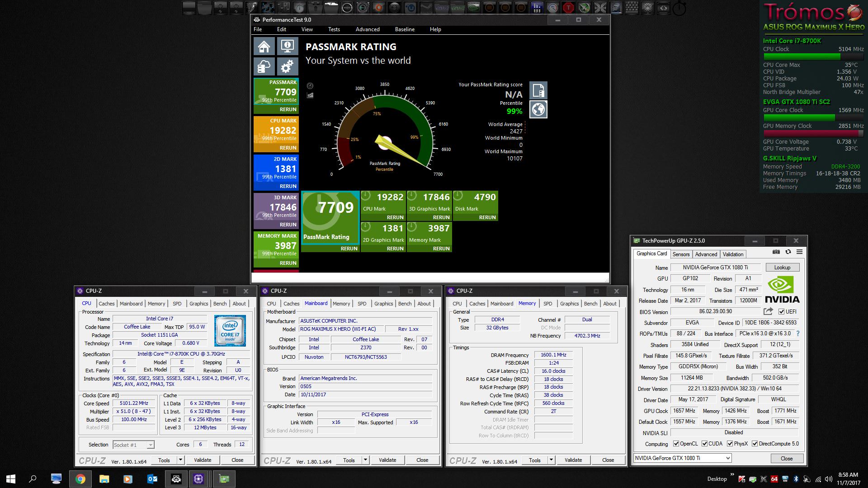868x488 pixels.
Task: Click the Intel Core i7 logo in CPU-Z
Action: click(230, 331)
